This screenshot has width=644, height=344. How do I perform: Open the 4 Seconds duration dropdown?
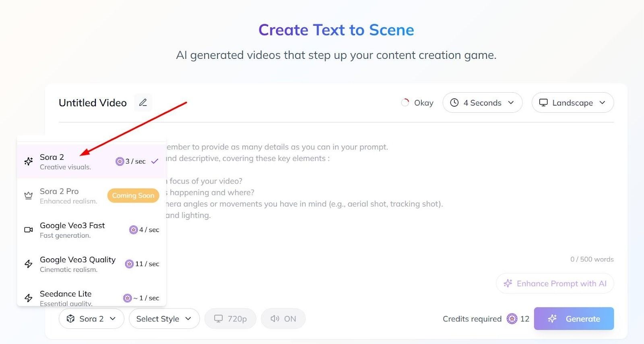point(483,103)
